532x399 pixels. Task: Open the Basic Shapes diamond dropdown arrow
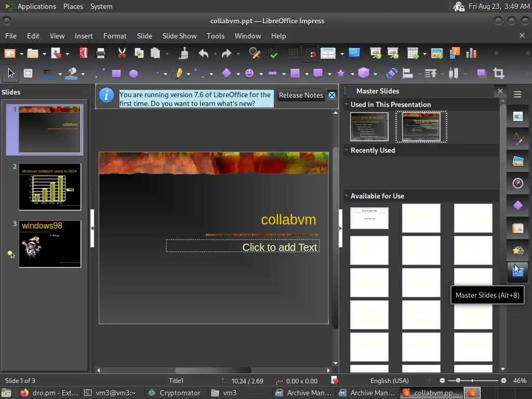tap(238, 74)
